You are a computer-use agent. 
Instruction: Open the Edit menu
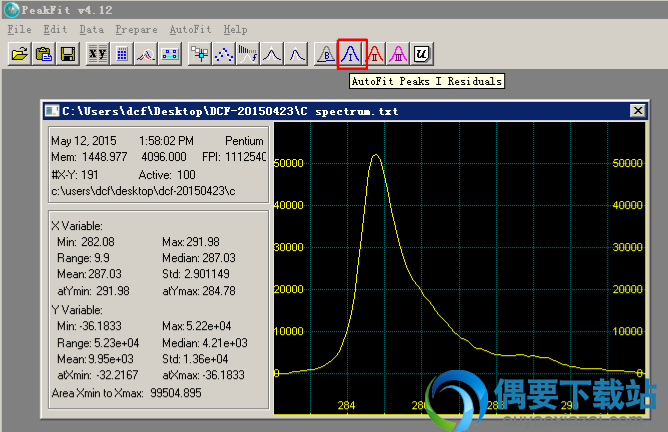pyautogui.click(x=55, y=29)
